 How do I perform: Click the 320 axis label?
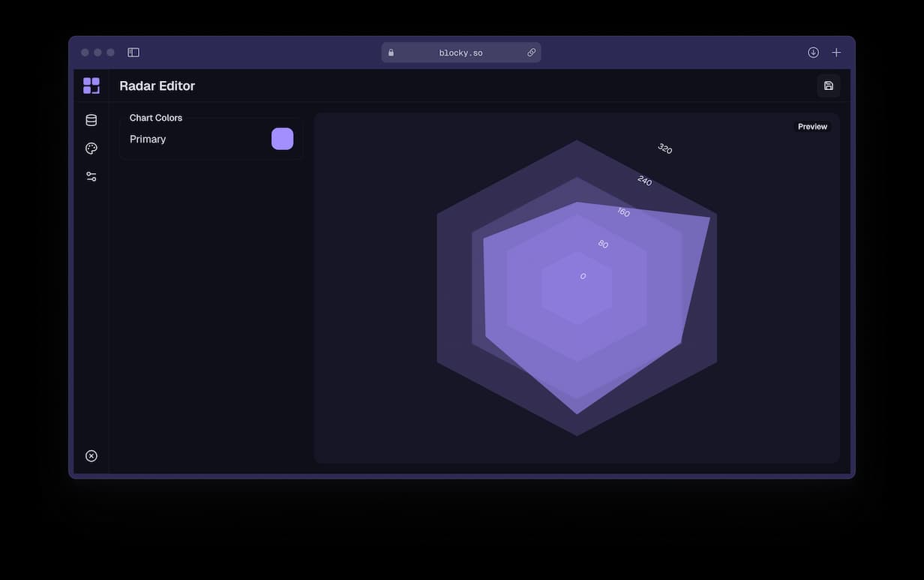click(664, 149)
